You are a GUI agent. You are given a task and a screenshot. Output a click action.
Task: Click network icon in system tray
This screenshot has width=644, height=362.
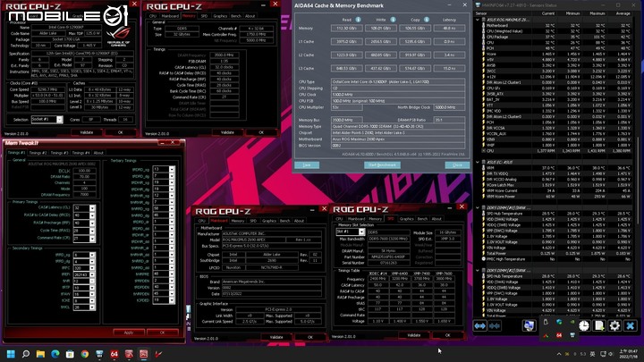pos(603,354)
